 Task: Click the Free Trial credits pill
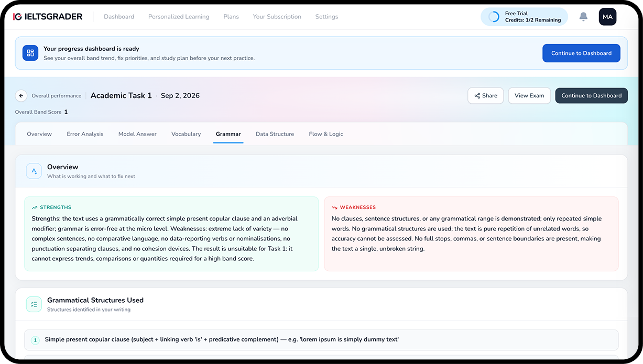(524, 17)
